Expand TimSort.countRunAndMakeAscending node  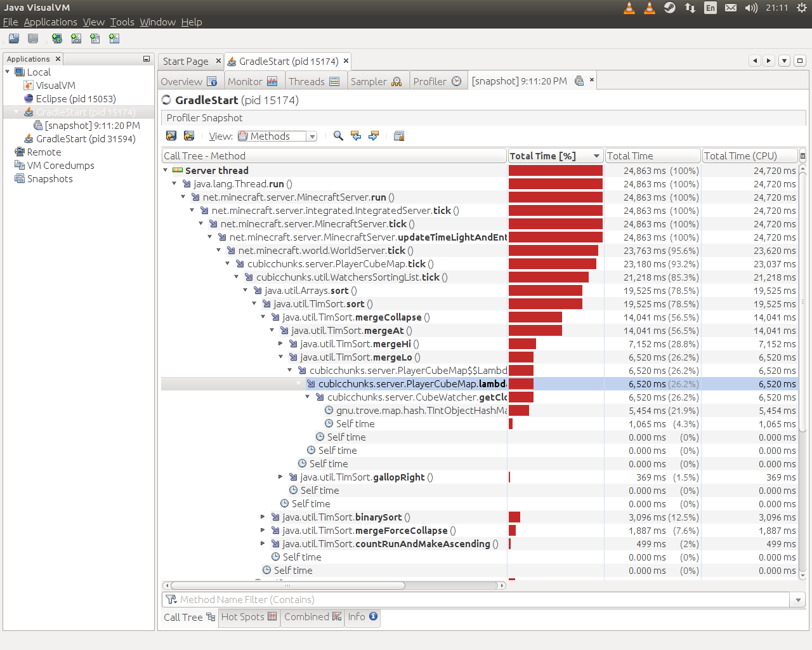(x=263, y=543)
